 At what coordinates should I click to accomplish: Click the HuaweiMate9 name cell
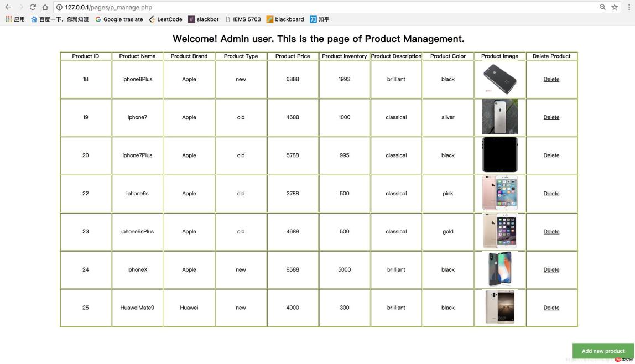pyautogui.click(x=137, y=308)
